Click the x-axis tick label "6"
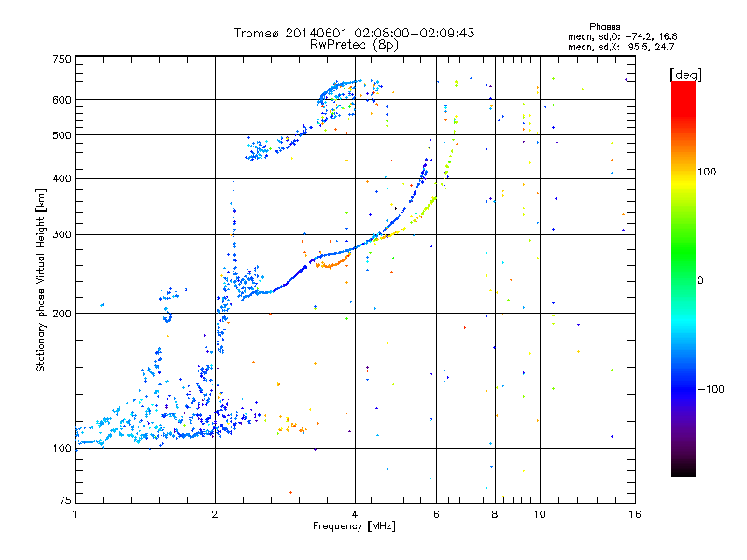The height and width of the screenshot is (560, 747). click(x=436, y=514)
